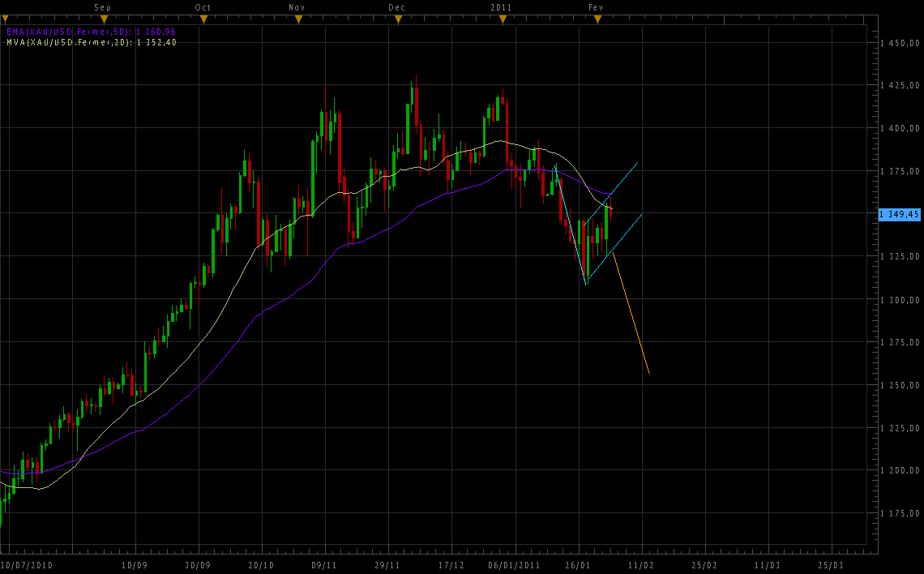Click the 2011 year label
Viewport: 924px width, 574px height.
[x=501, y=7]
